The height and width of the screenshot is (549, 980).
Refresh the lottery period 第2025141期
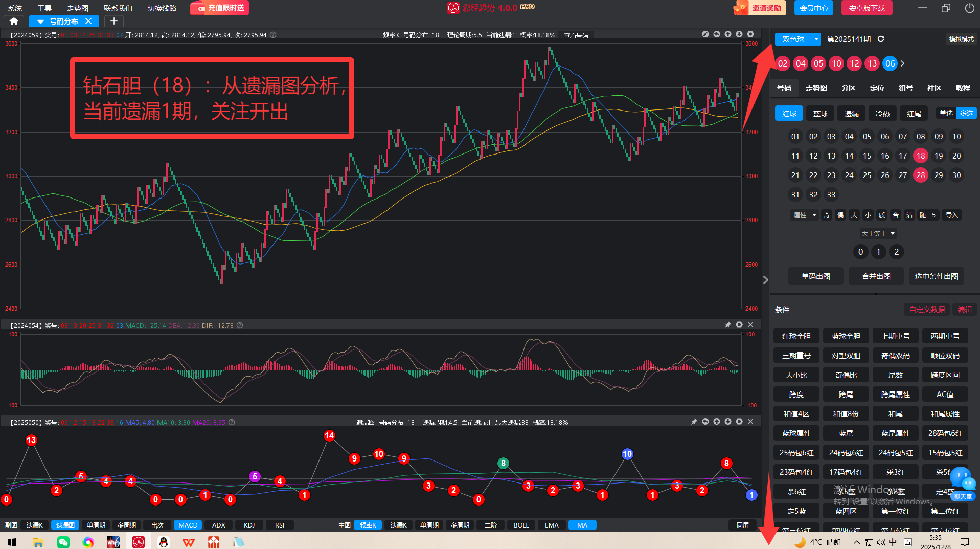881,39
